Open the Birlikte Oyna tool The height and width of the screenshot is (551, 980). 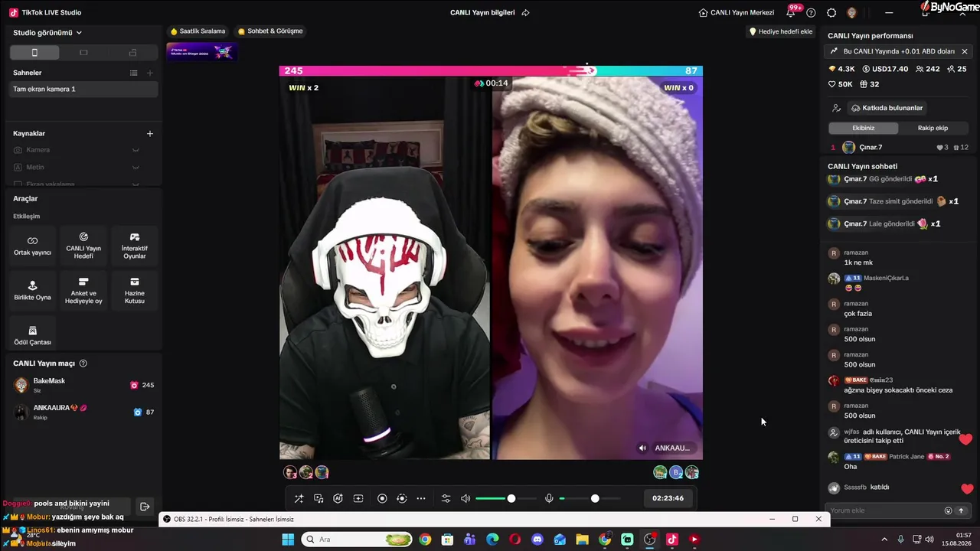tap(32, 291)
